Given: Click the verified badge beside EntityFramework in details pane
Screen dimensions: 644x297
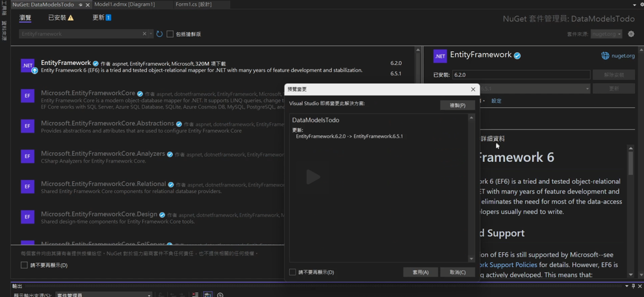Looking at the screenshot, I should pyautogui.click(x=517, y=56).
